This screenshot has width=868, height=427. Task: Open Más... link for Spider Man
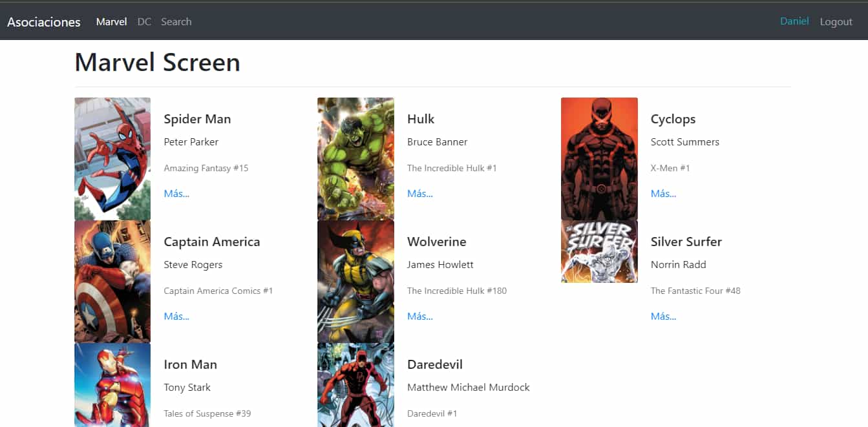(176, 194)
